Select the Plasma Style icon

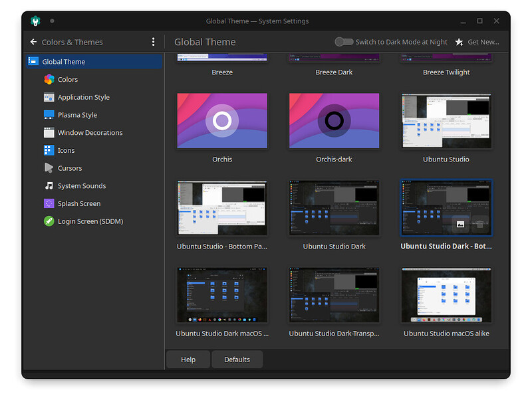click(49, 115)
